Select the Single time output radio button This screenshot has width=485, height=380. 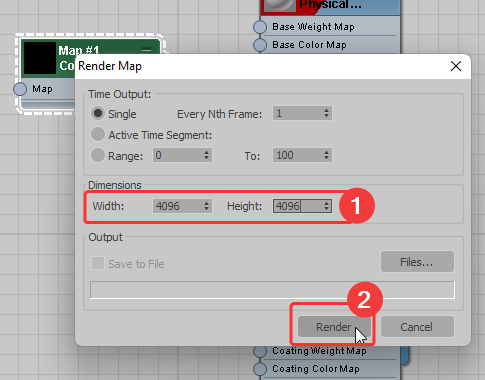click(98, 113)
